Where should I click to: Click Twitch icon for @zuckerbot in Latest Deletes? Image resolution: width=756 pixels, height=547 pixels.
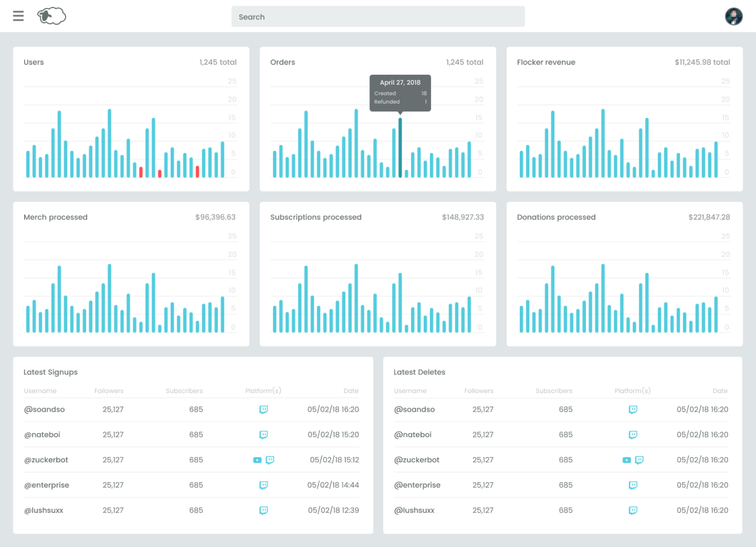pos(639,460)
